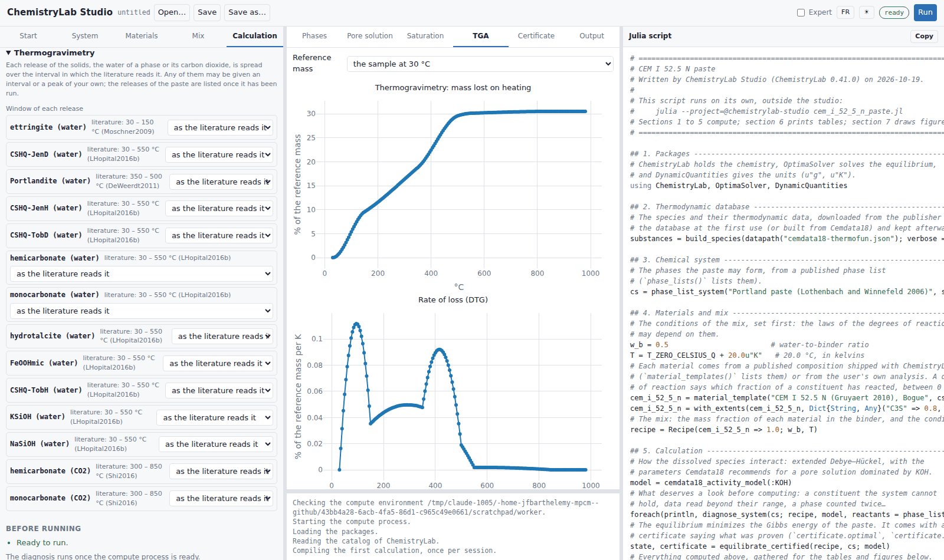Collapse the Thermogravimetry section

50,52
